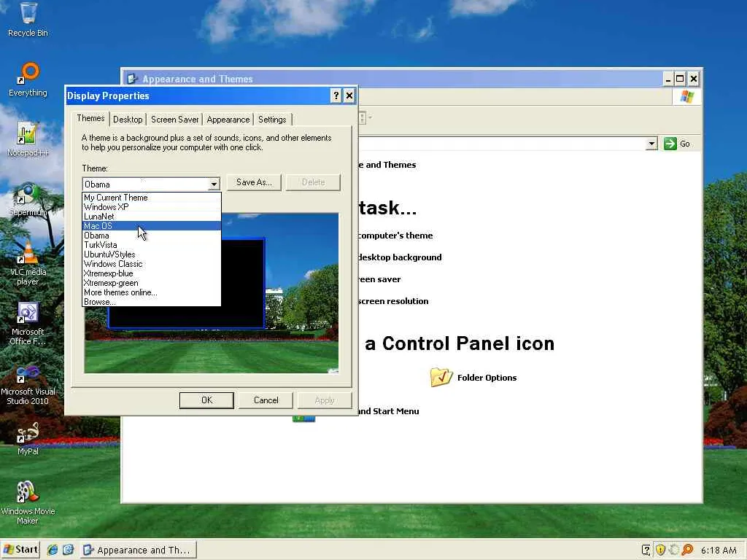The width and height of the screenshot is (747, 560).
Task: Open the Appearance tab
Action: pyautogui.click(x=228, y=120)
